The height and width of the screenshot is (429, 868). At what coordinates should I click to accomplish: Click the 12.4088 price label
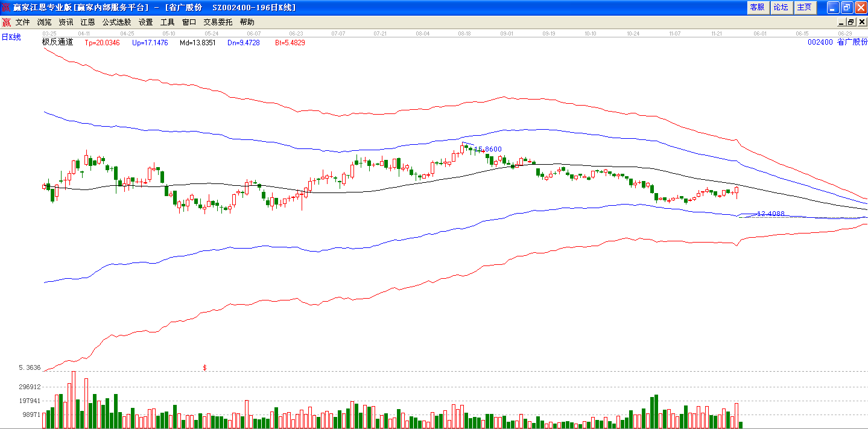click(x=770, y=214)
